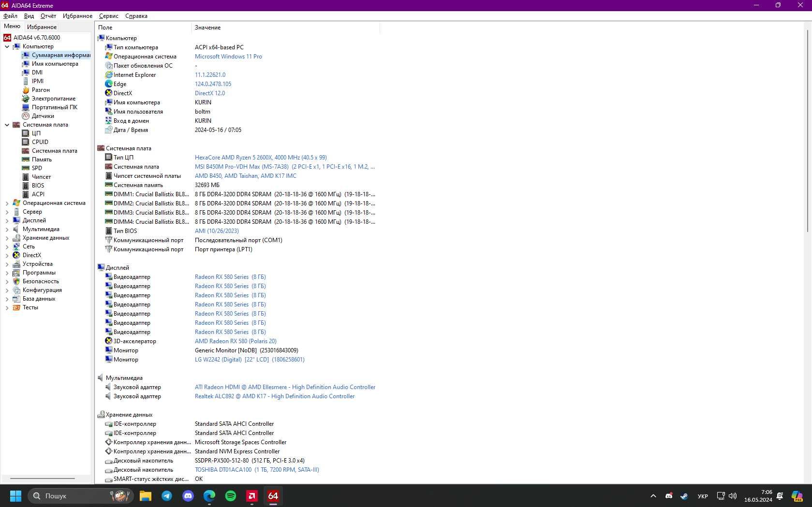812x507 pixels.
Task: Open the Отчёт menu
Action: 48,16
